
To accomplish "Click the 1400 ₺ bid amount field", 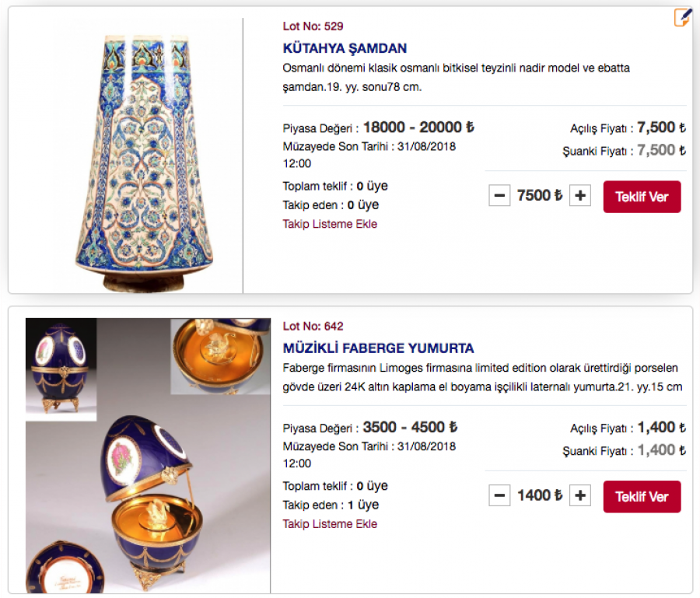I will [x=540, y=495].
